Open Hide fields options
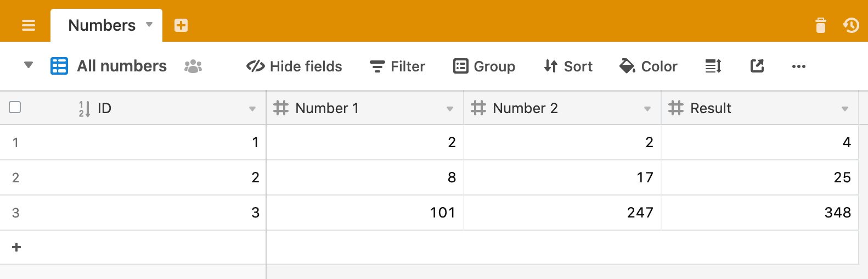This screenshot has width=868, height=279. 294,66
